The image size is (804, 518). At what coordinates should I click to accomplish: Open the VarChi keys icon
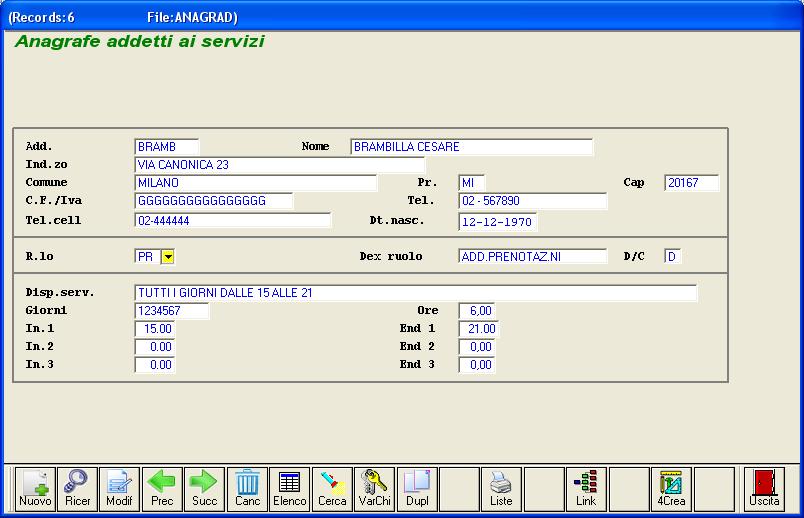coord(374,489)
